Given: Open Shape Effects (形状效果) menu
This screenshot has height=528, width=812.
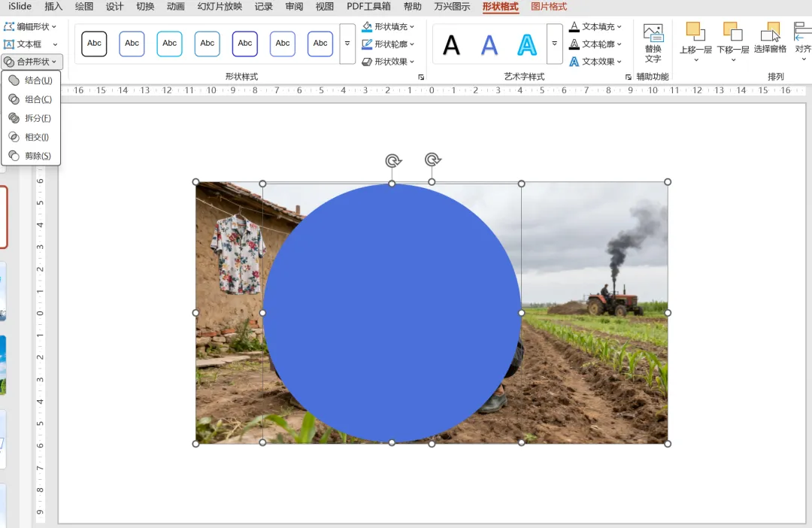Looking at the screenshot, I should coord(389,62).
